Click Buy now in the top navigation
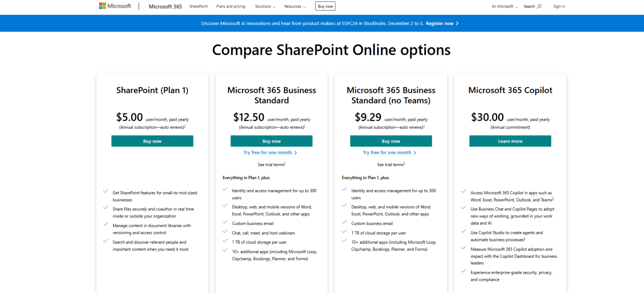 325,6
